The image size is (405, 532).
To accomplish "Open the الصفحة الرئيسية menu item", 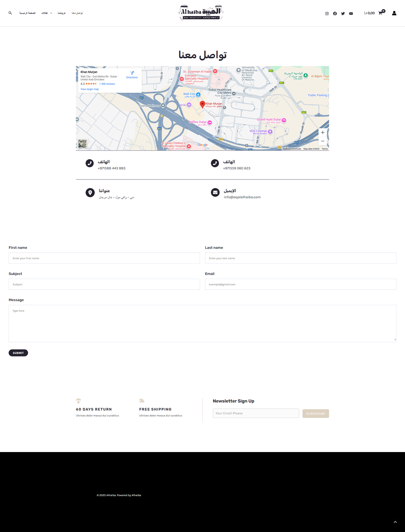I will [x=27, y=13].
